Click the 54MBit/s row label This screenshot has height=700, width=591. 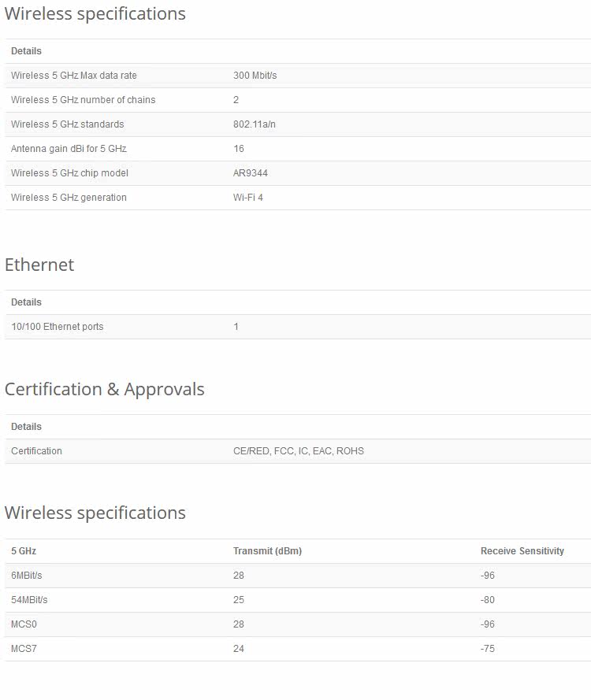pos(29,599)
